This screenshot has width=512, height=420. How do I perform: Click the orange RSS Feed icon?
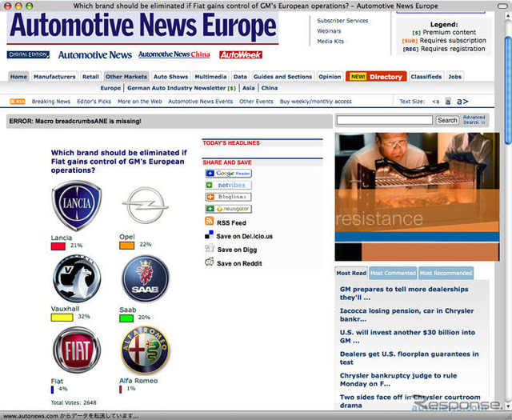[x=210, y=221]
